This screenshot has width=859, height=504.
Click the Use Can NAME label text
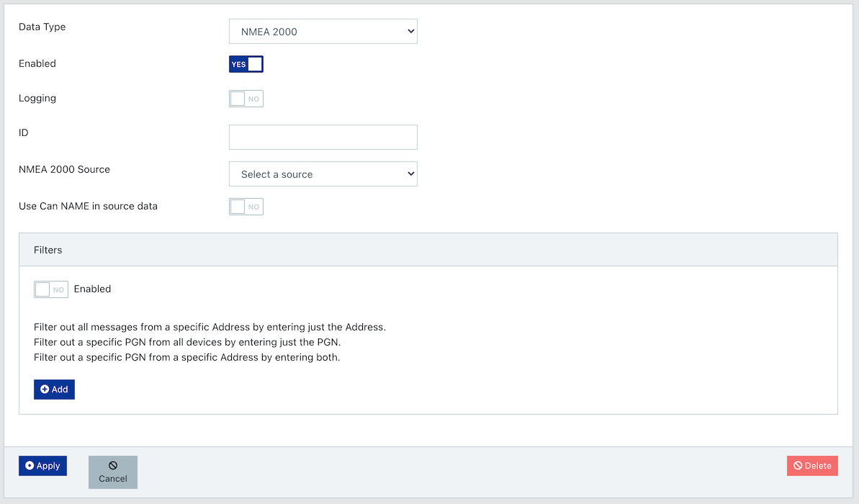88,206
